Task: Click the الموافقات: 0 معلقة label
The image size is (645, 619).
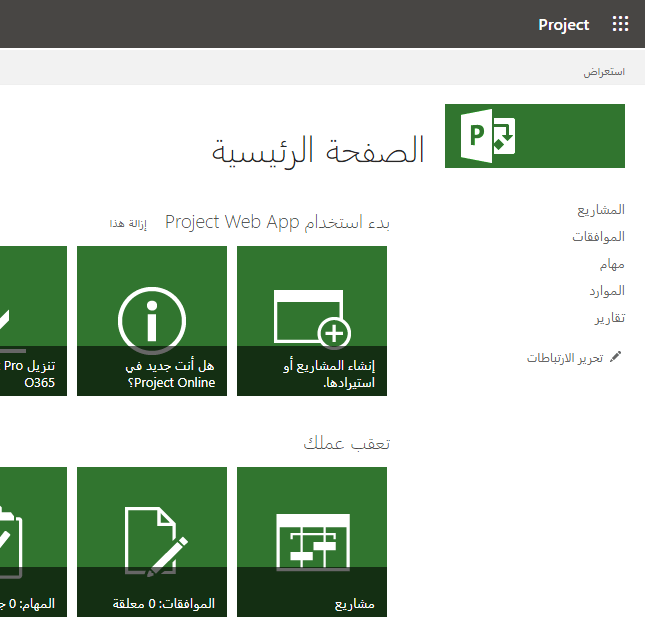Action: coord(164,603)
